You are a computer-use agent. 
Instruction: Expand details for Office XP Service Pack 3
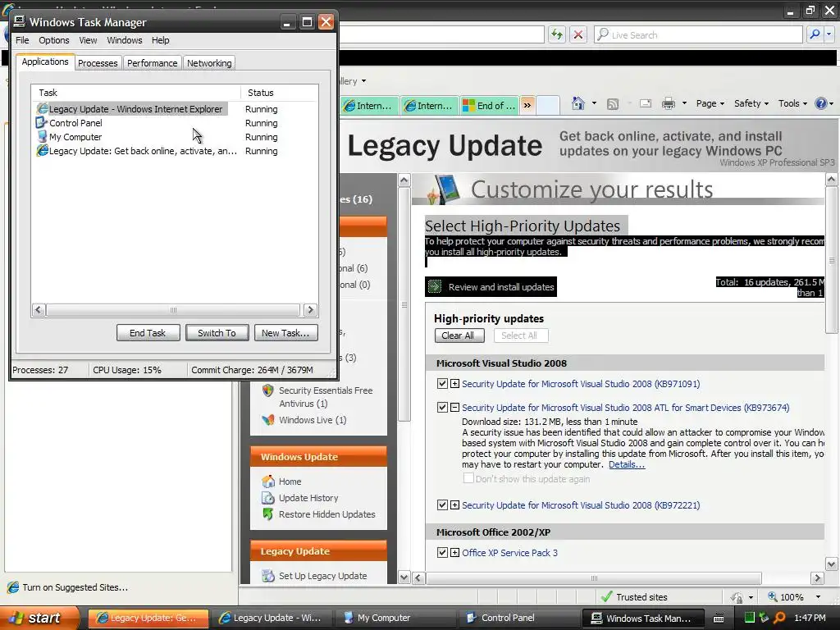[454, 552]
